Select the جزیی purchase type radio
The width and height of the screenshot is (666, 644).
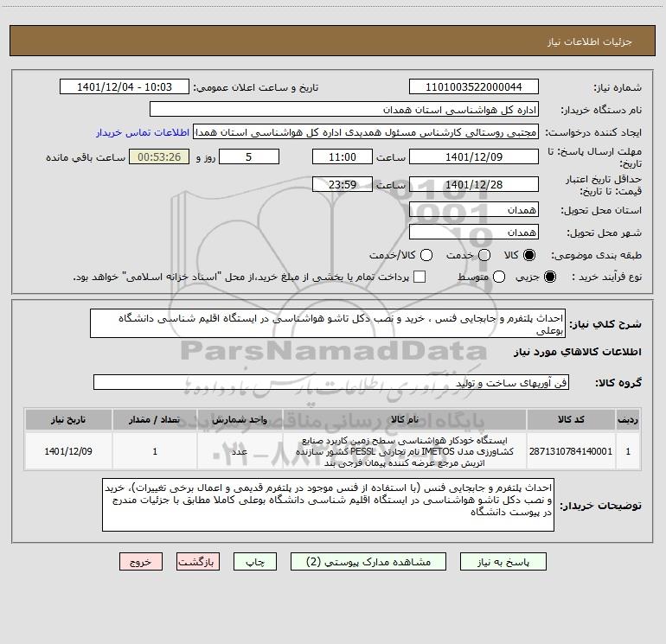point(549,277)
